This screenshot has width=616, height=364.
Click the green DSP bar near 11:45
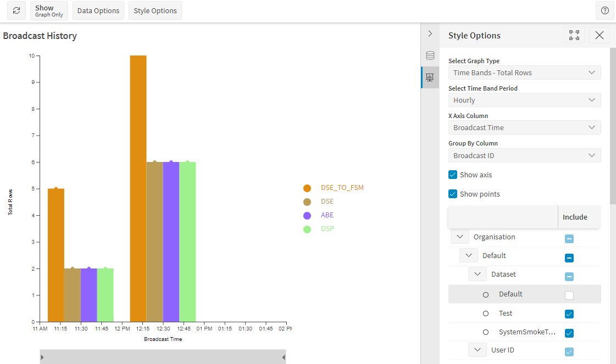click(106, 295)
